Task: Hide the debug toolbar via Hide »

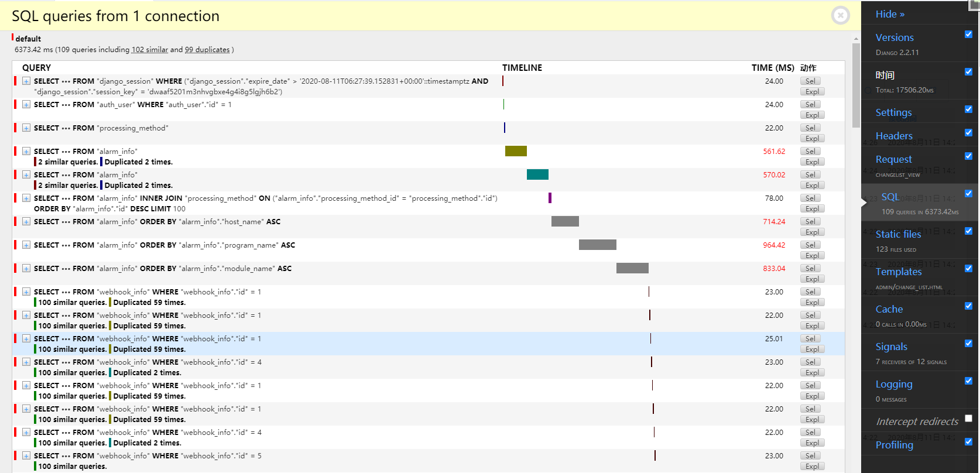Action: pyautogui.click(x=890, y=14)
